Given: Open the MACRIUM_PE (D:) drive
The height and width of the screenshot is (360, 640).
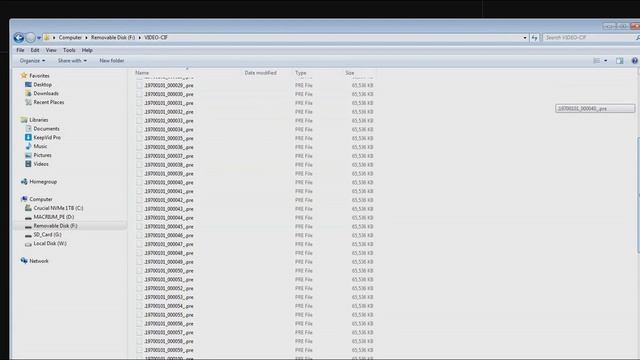Looking at the screenshot, I should (53, 217).
